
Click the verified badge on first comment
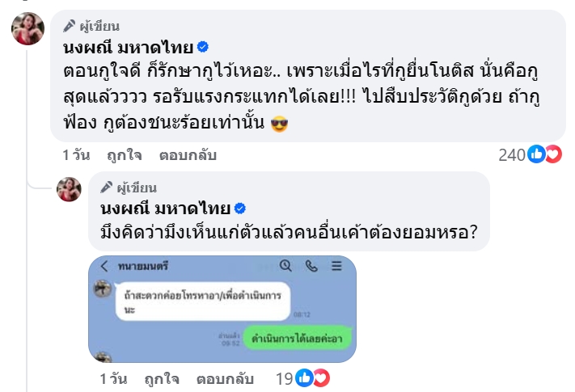tap(204, 48)
